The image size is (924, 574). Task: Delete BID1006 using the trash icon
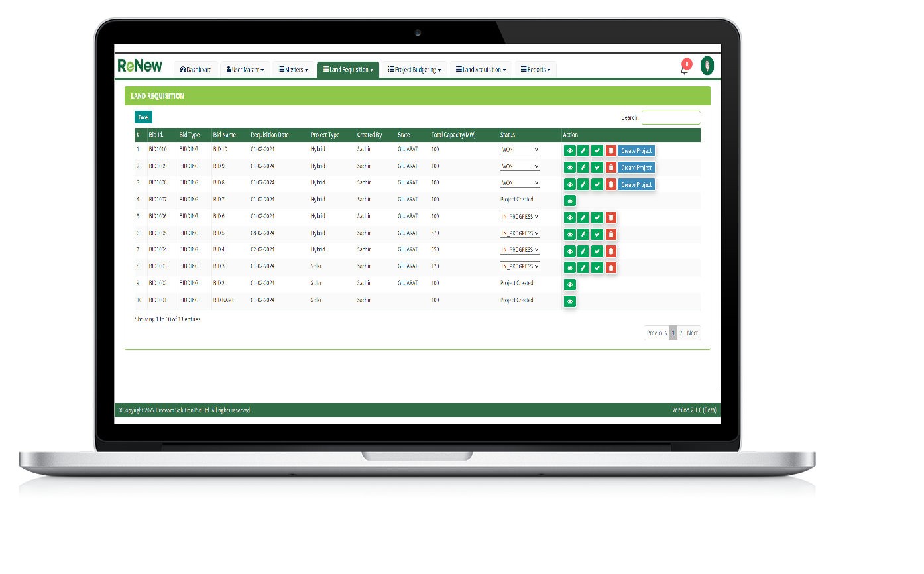[x=610, y=217]
